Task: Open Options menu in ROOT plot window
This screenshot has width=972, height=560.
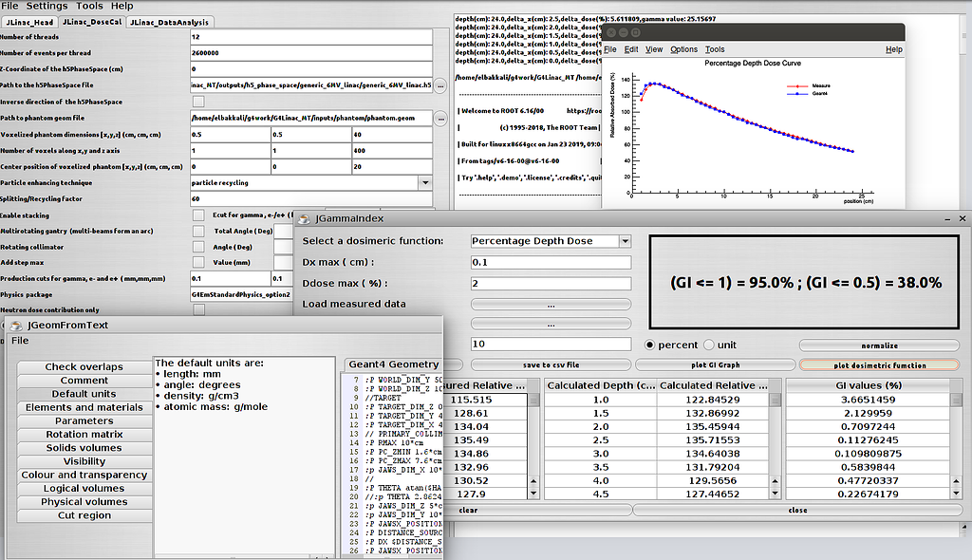Action: 683,49
